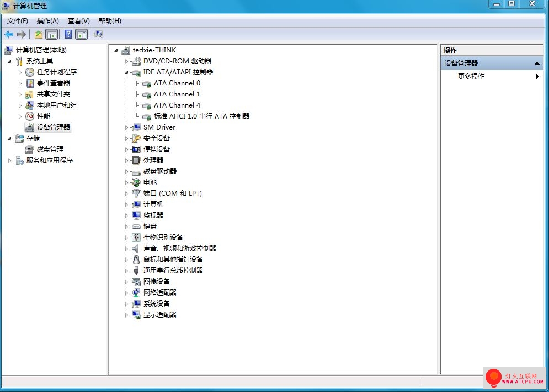Select ATA Channel 0

tap(177, 83)
